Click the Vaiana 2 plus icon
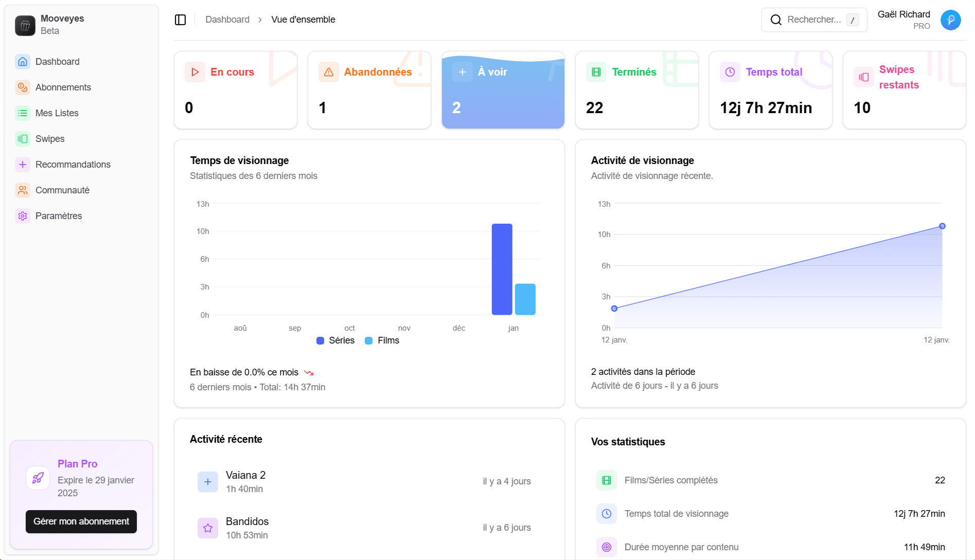This screenshot has height=560, width=975. point(208,482)
